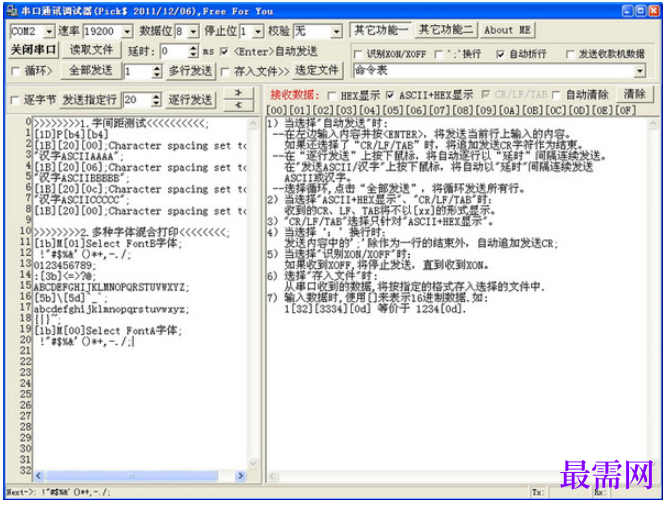
Task: Click receive pane vertical scroll-up arrow
Action: (x=653, y=124)
